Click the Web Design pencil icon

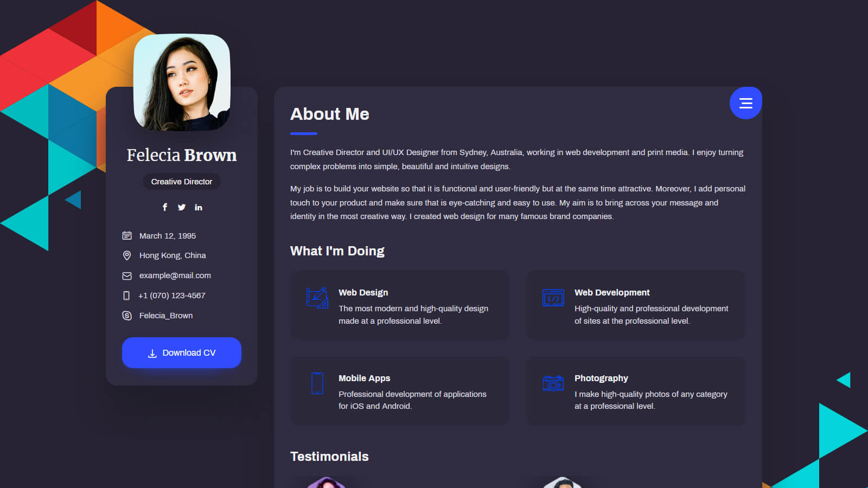(x=317, y=298)
